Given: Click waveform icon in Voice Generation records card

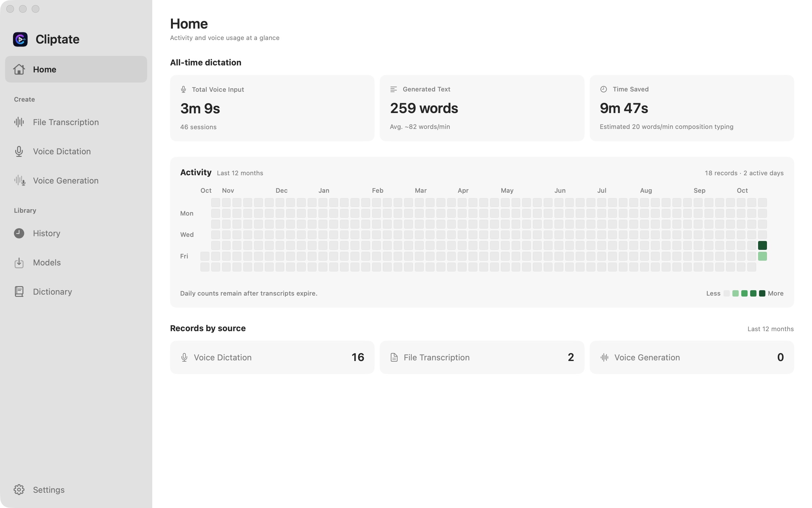Looking at the screenshot, I should (x=604, y=358).
